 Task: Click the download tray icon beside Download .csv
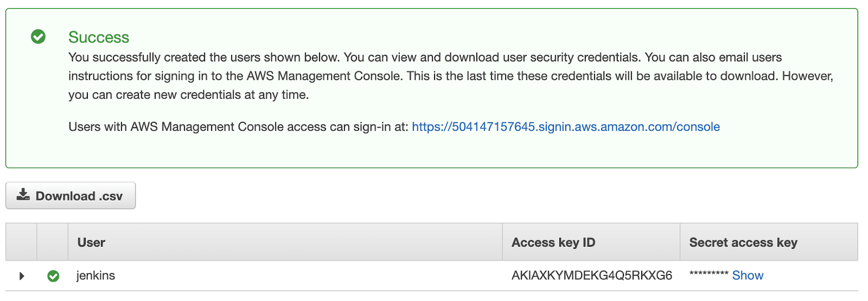[23, 195]
